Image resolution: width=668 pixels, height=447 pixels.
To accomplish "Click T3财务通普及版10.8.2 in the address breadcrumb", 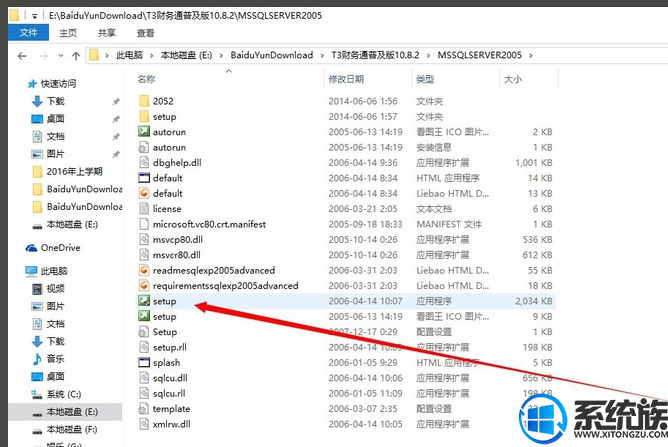I will coord(375,55).
